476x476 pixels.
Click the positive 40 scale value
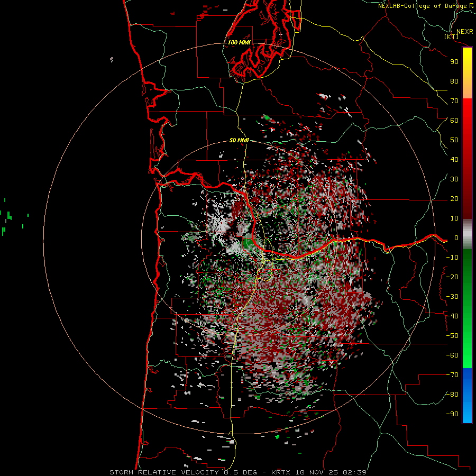pyautogui.click(x=454, y=159)
